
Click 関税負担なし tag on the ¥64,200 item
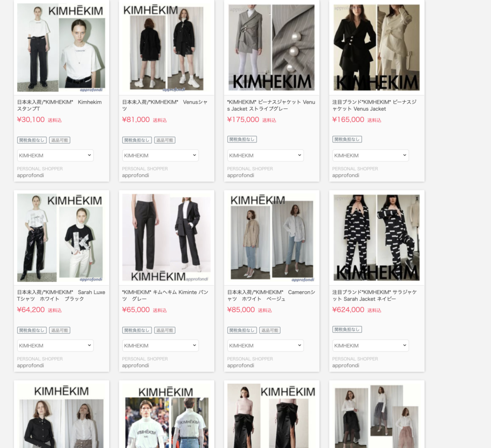pos(32,330)
